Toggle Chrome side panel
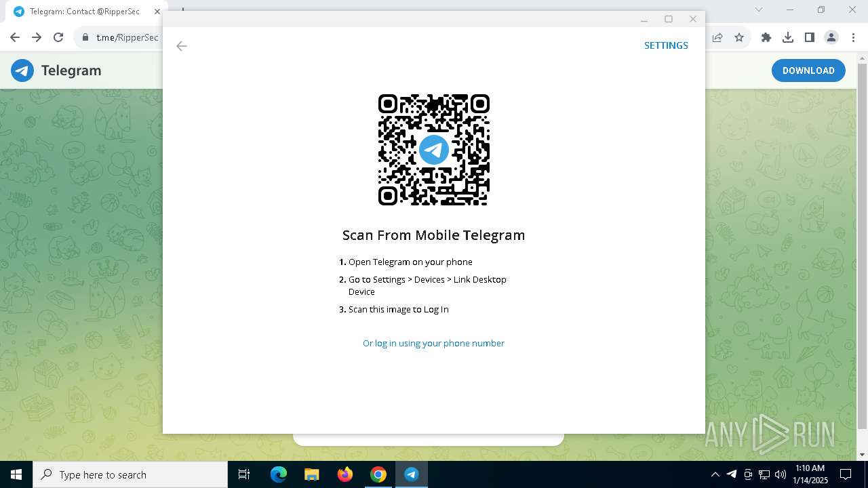Screen dimensions: 868x488 point(810,37)
